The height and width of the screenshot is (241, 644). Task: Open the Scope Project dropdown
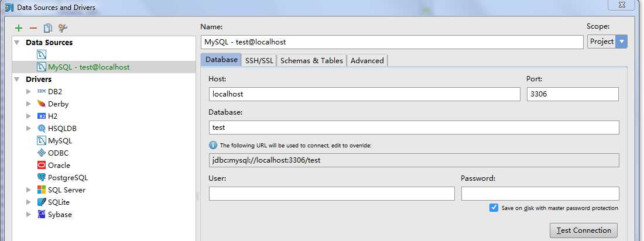pos(607,42)
